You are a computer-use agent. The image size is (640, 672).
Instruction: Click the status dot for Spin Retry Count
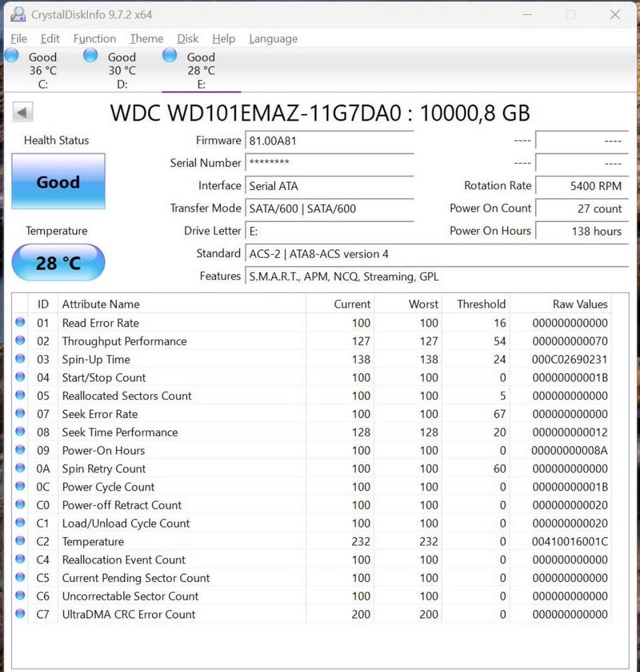click(20, 467)
